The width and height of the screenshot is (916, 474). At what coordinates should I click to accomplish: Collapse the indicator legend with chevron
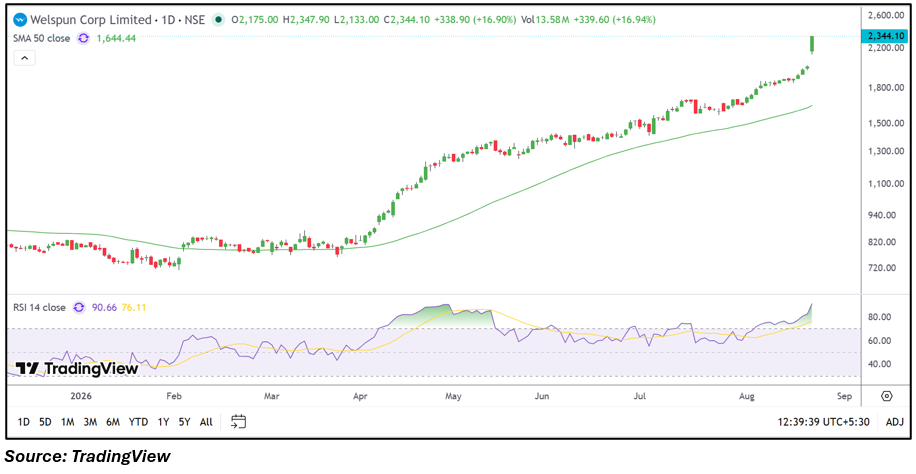click(25, 58)
